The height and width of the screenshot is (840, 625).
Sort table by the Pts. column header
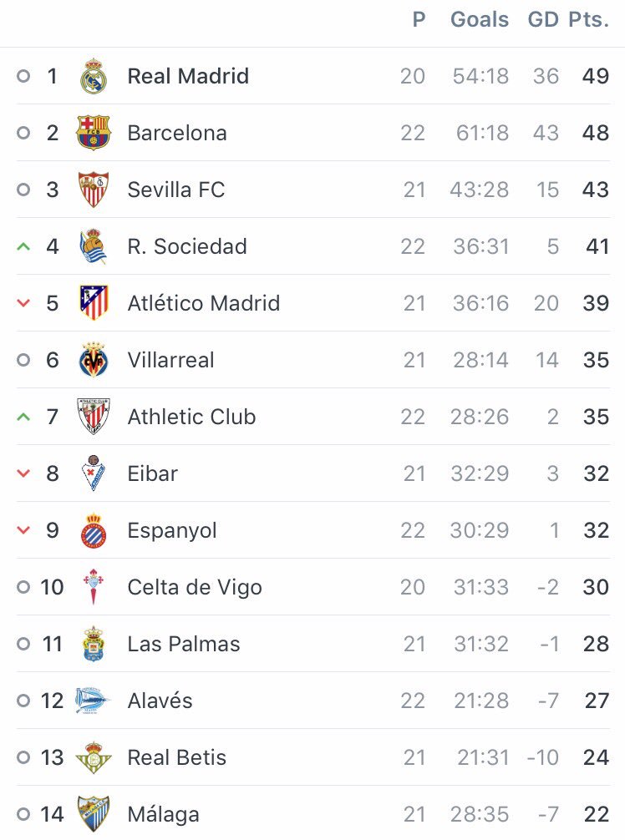589,20
